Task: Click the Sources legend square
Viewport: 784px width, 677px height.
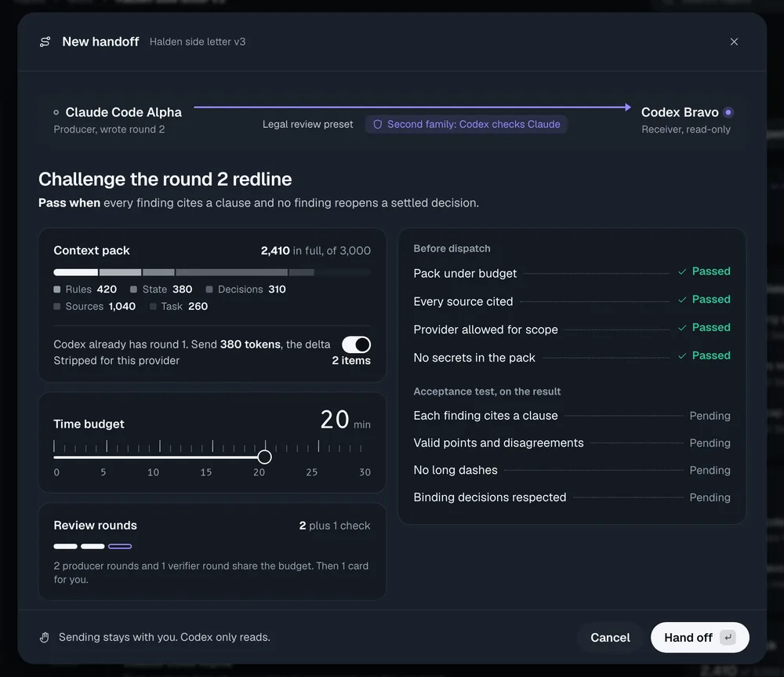Action: [57, 306]
